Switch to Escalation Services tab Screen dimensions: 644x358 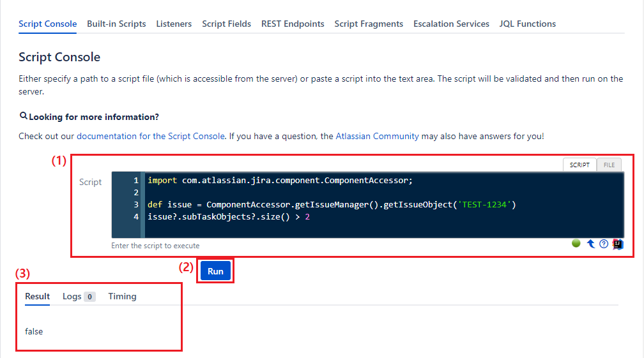click(x=451, y=24)
